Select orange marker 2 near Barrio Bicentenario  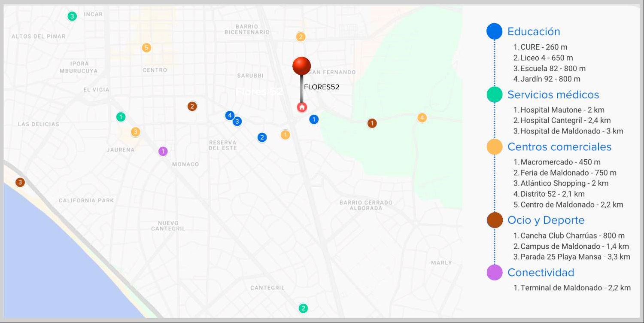(x=301, y=37)
